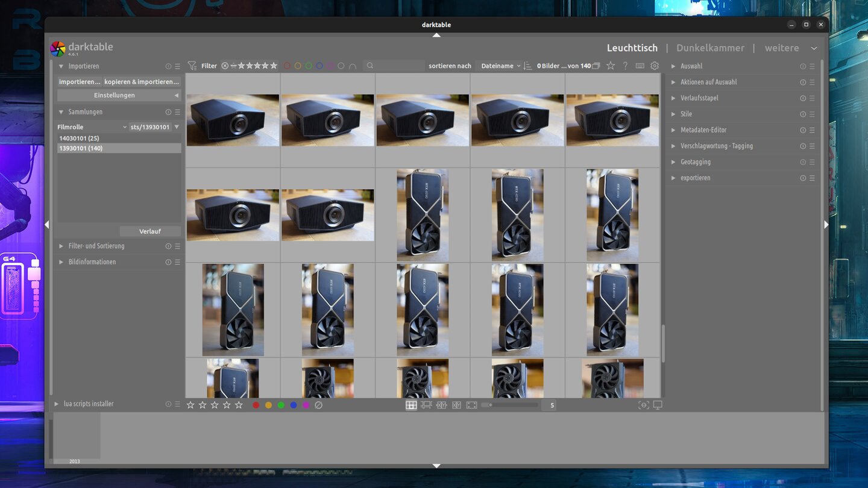Toggle sort order direction icon

[x=528, y=66]
